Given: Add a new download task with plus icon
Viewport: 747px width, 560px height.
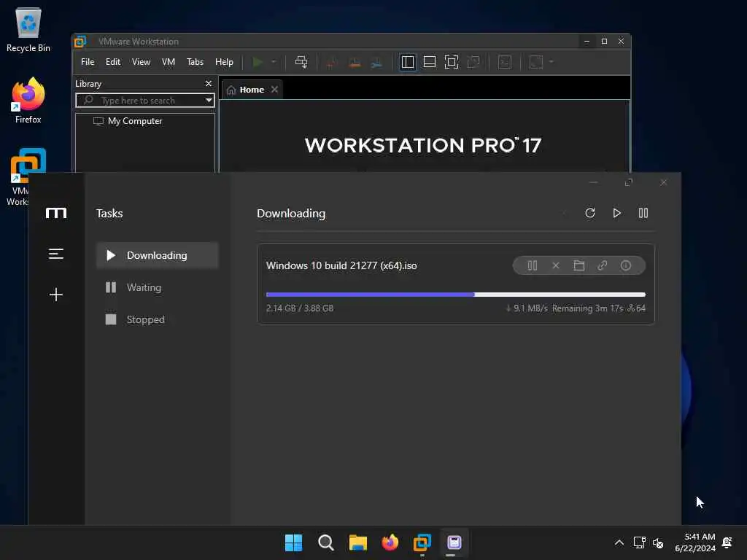Looking at the screenshot, I should click(56, 295).
